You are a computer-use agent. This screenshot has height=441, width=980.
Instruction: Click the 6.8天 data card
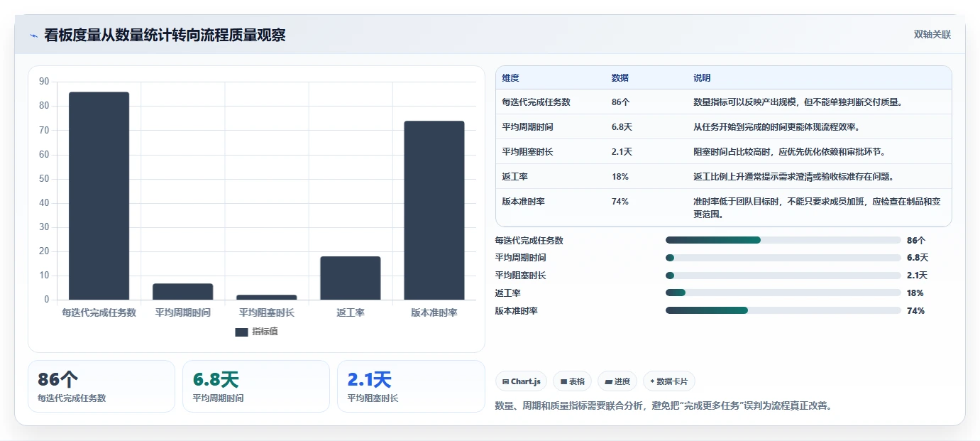[x=255, y=386]
